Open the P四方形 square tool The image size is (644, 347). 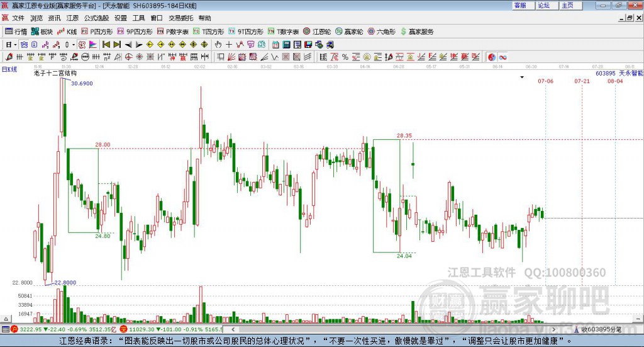click(x=97, y=31)
